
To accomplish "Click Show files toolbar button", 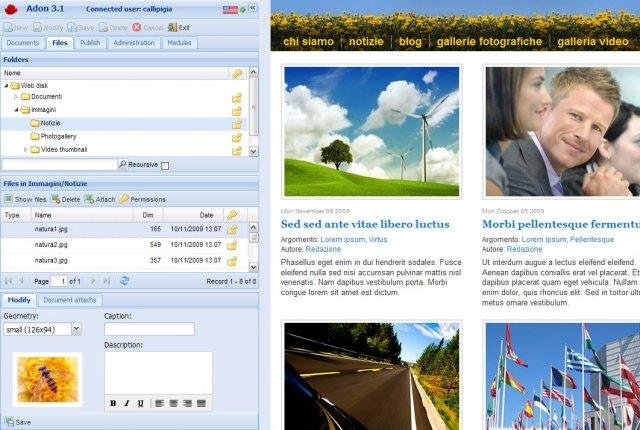I will pos(25,199).
